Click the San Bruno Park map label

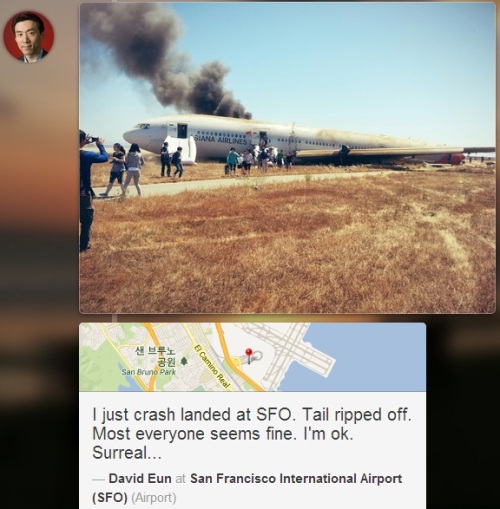click(x=148, y=372)
